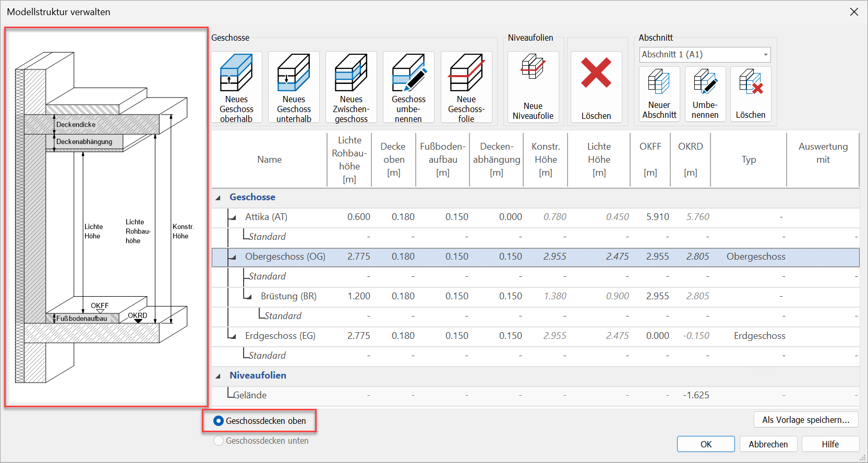Click Attika Lichte Rohbauhöhe value 0.600
This screenshot has height=463, width=868.
tap(359, 217)
